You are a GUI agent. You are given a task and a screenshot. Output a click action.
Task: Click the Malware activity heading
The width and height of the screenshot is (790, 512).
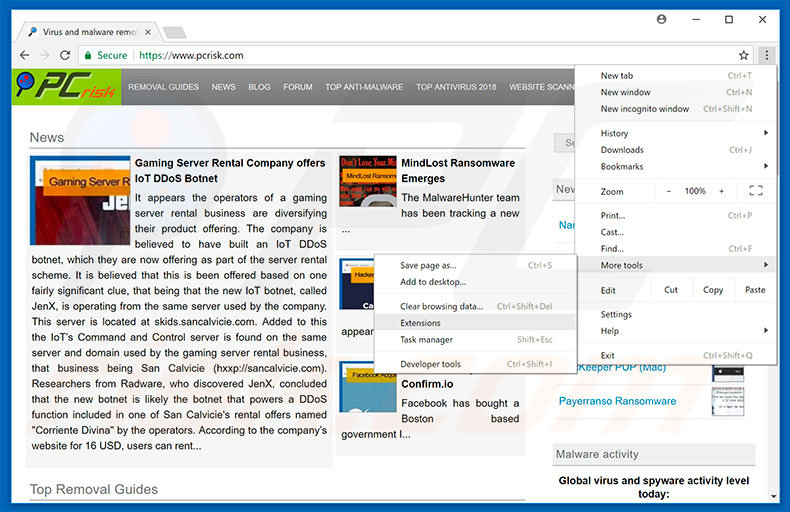coord(597,455)
